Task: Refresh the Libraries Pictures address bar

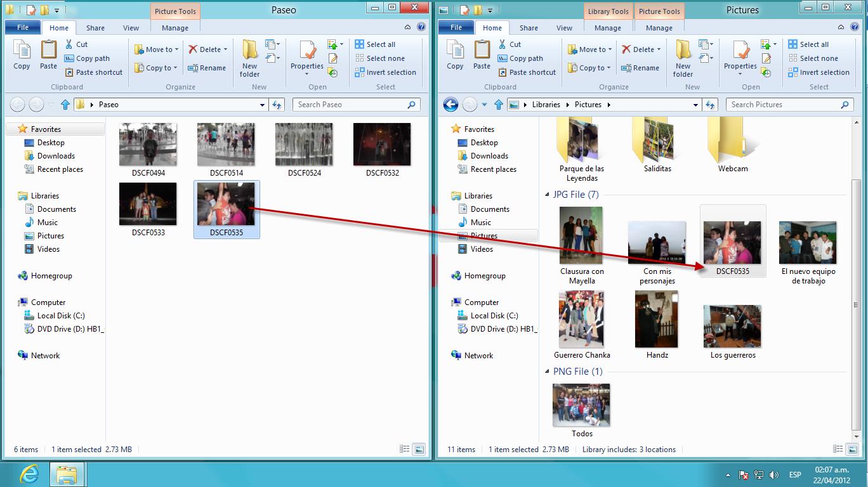Action: (x=710, y=105)
